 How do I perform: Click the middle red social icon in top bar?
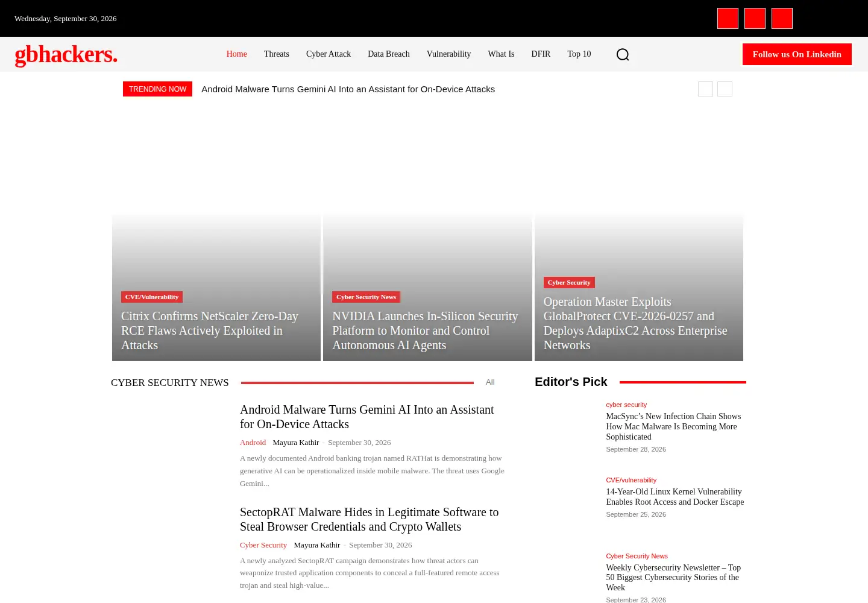click(x=755, y=19)
